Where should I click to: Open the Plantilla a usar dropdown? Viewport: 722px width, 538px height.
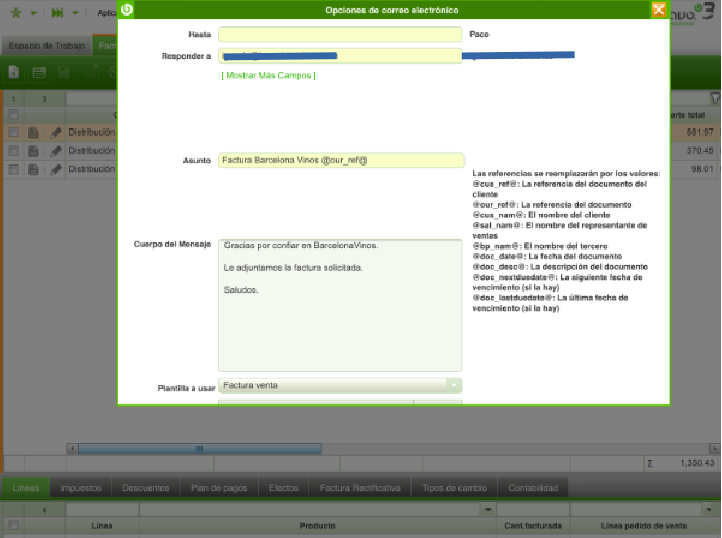tap(454, 385)
